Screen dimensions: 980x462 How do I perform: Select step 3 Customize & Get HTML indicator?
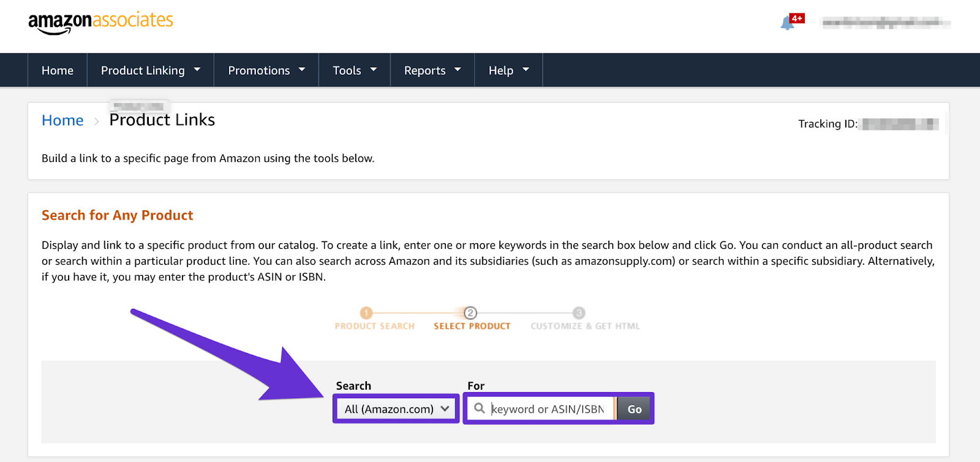click(585, 319)
